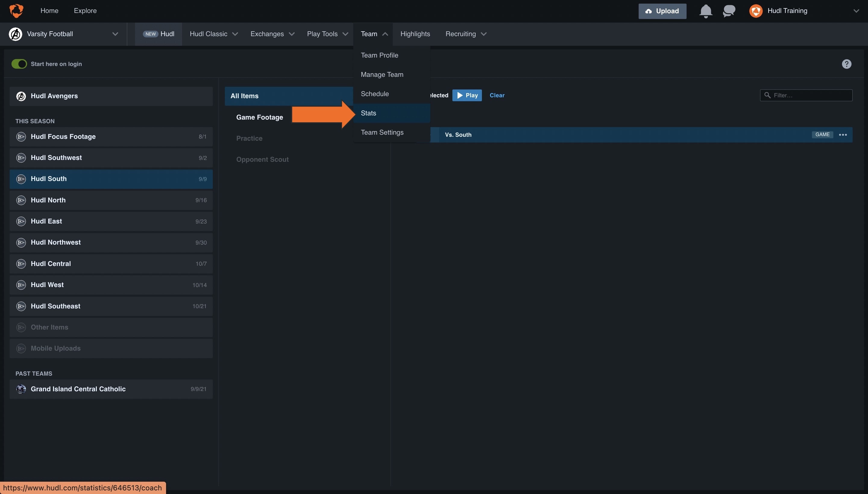Image resolution: width=868 pixels, height=494 pixels.
Task: Click the Play button
Action: coord(467,95)
